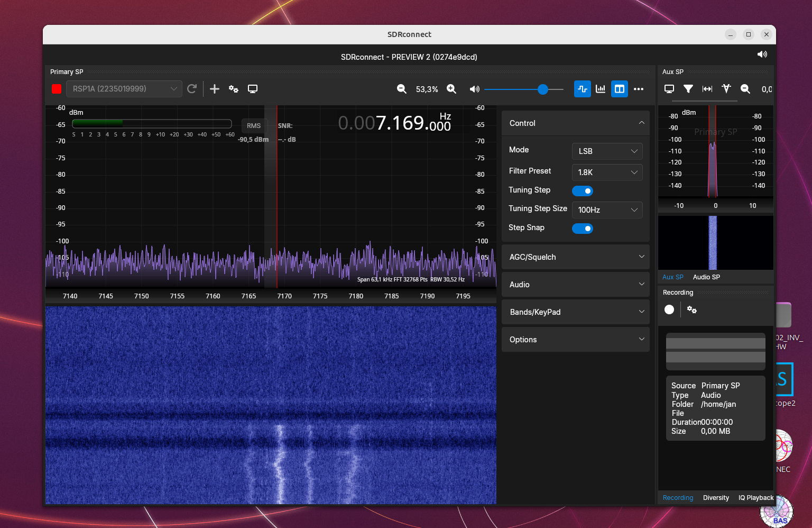The width and height of the screenshot is (812, 528).
Task: Select the Recording tab at bottom
Action: (x=678, y=498)
